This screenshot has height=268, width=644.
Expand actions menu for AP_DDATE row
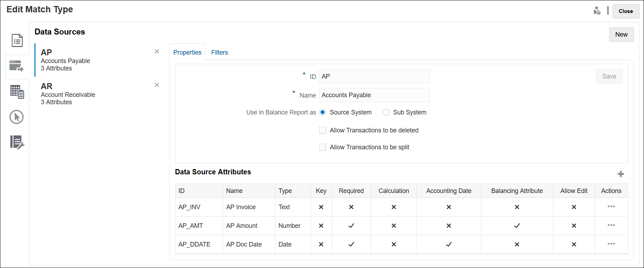coord(611,244)
